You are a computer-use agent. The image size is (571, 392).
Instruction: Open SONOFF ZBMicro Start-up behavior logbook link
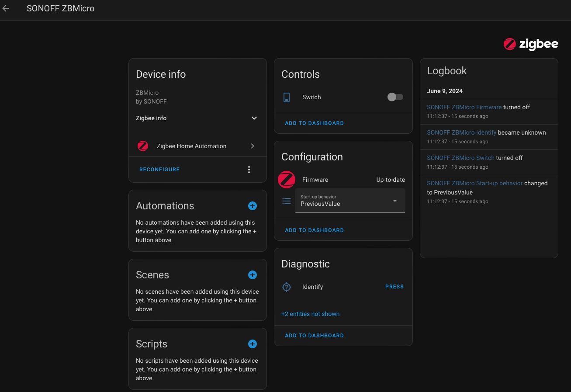pyautogui.click(x=474, y=183)
